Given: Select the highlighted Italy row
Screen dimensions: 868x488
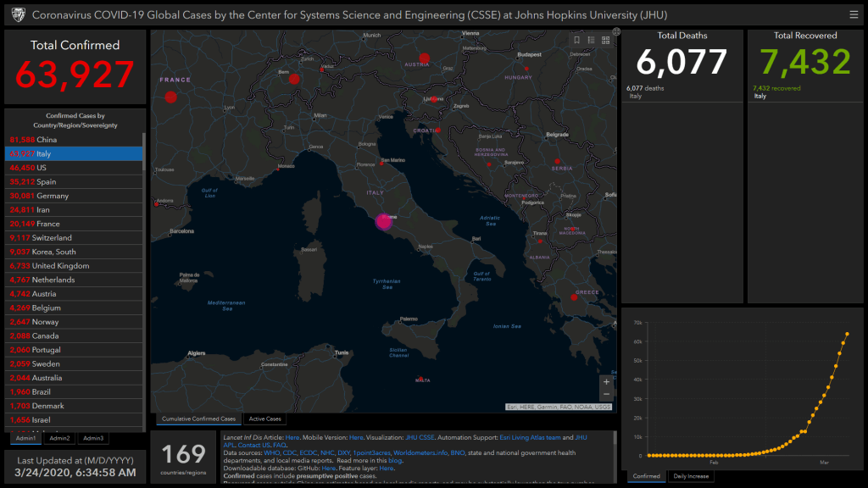Looking at the screenshot, I should 73,154.
